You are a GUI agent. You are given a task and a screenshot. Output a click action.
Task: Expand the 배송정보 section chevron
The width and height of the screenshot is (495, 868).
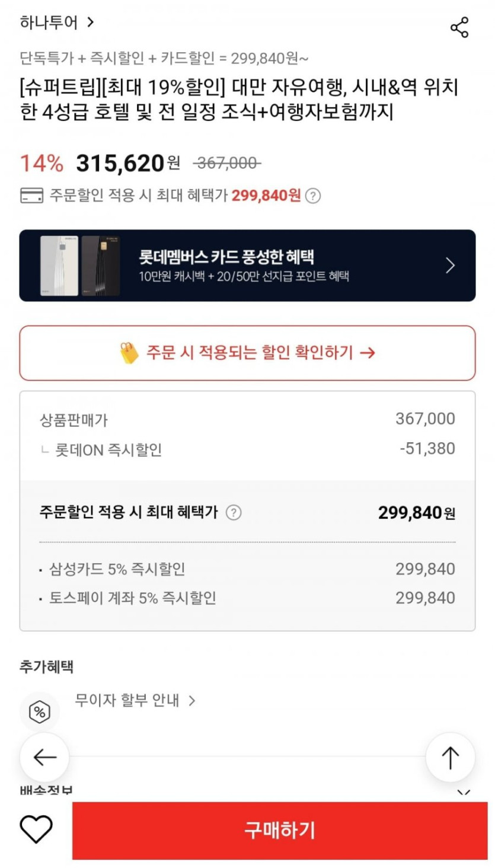click(464, 793)
